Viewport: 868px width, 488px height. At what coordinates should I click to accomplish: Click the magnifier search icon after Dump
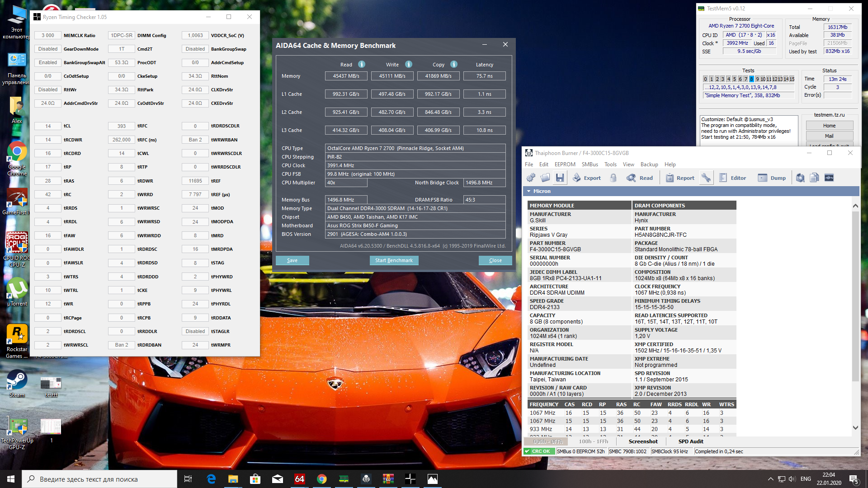800,178
